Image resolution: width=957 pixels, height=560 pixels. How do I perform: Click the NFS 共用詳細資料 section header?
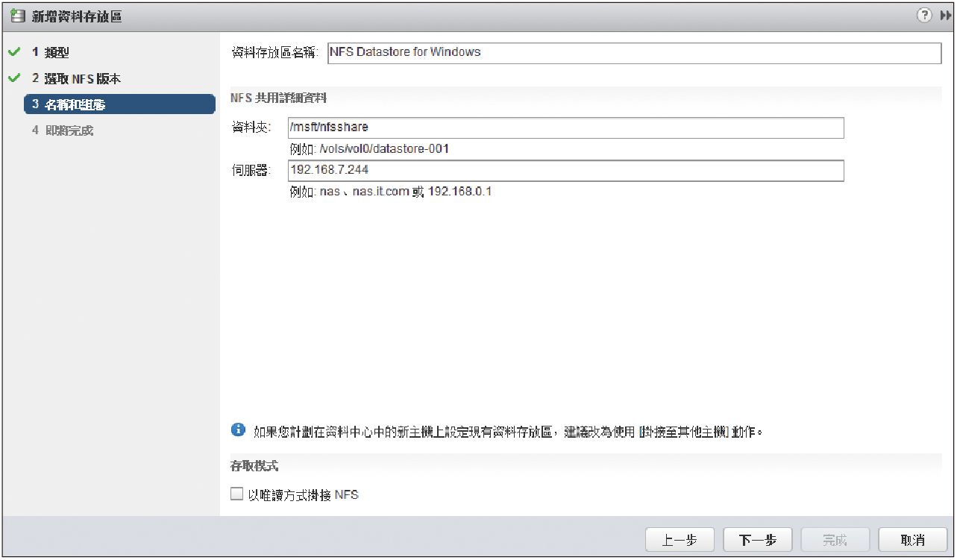pos(279,98)
